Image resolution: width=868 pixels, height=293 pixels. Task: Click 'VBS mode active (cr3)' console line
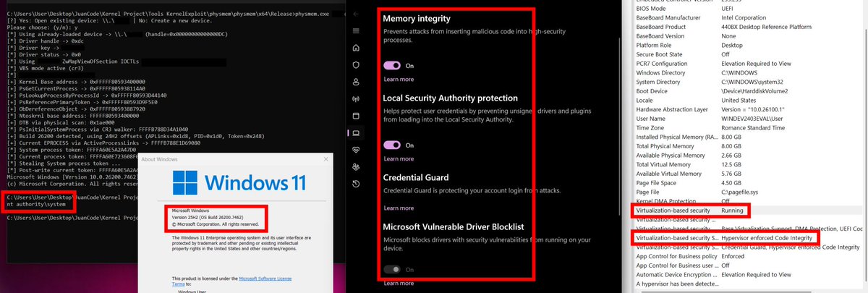(x=46, y=67)
